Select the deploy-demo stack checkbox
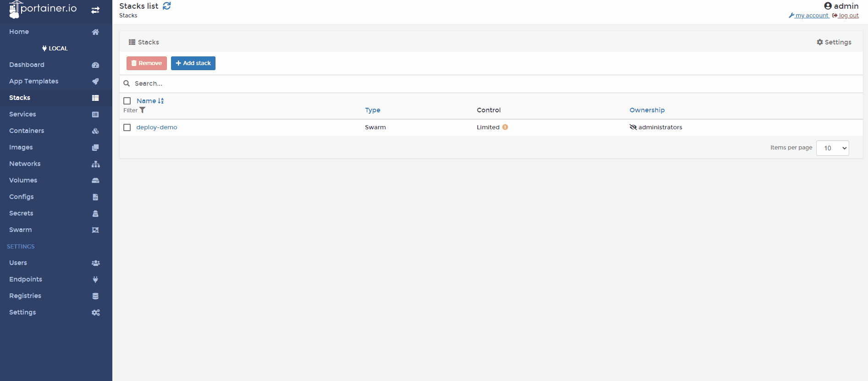868x381 pixels. [127, 127]
